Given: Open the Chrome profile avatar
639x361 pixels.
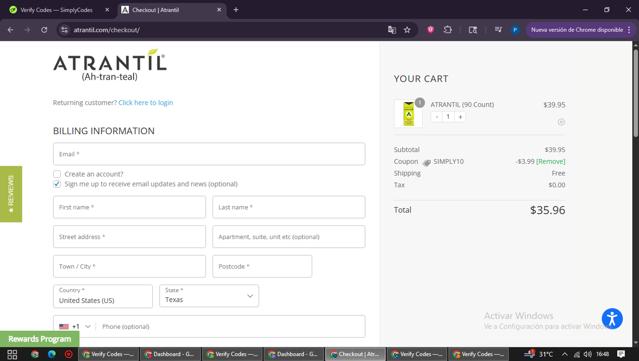Looking at the screenshot, I should (x=515, y=30).
